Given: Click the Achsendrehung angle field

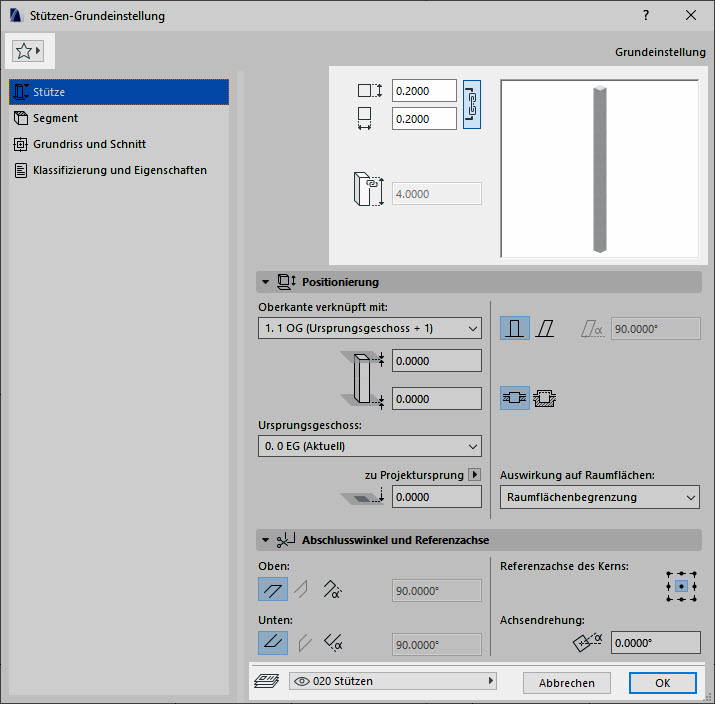Looking at the screenshot, I should click(x=655, y=643).
